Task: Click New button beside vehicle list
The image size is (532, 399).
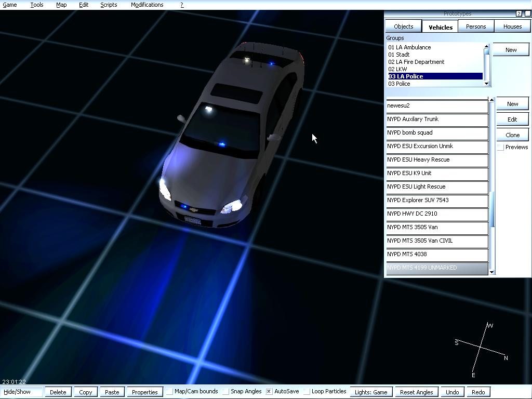Action: [512, 104]
